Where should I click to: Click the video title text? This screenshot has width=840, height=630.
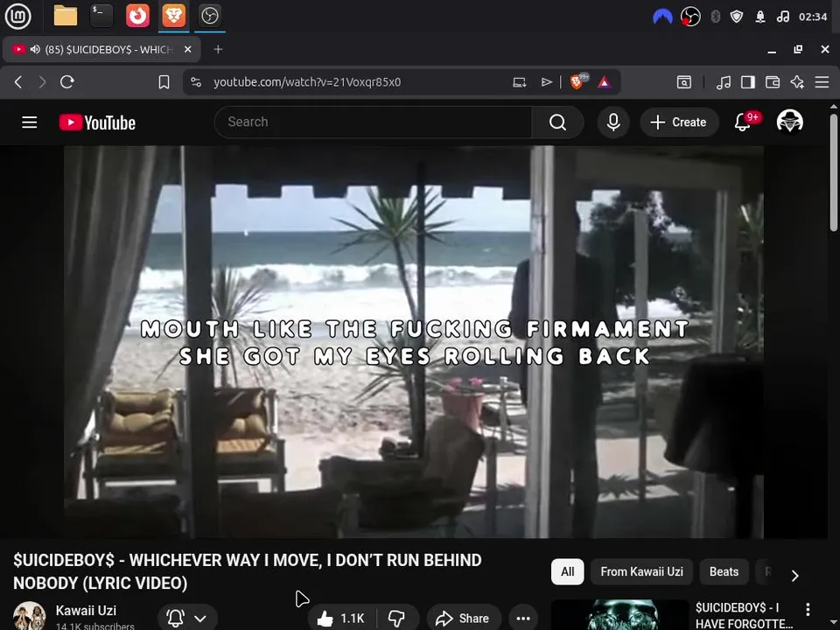tap(247, 571)
